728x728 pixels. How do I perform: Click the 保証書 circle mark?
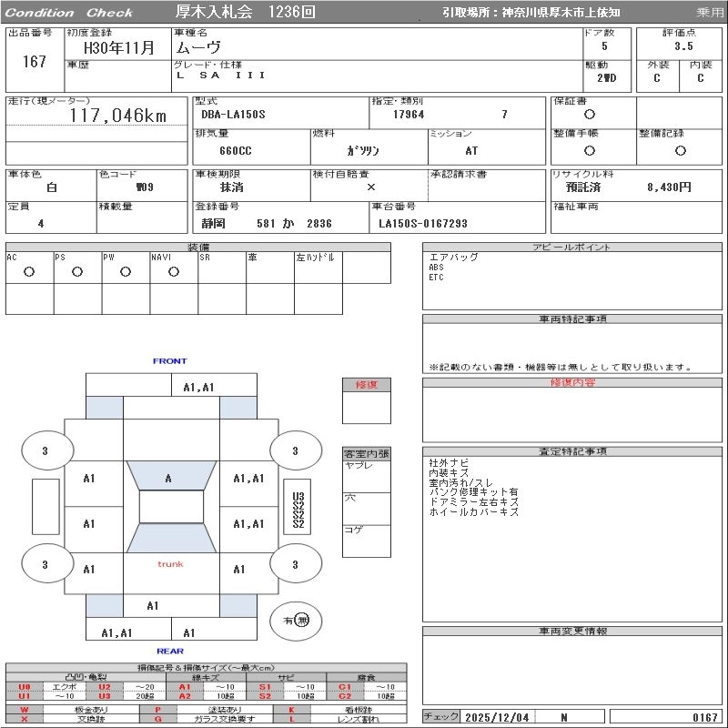[x=590, y=115]
